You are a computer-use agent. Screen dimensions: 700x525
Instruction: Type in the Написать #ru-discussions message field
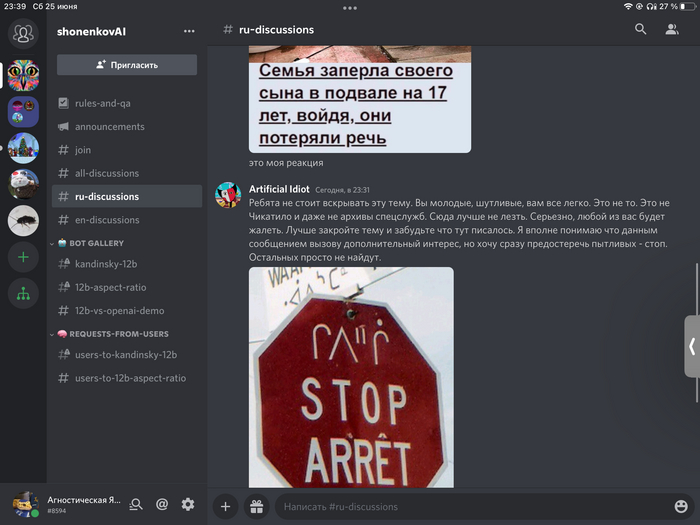[x=470, y=507]
